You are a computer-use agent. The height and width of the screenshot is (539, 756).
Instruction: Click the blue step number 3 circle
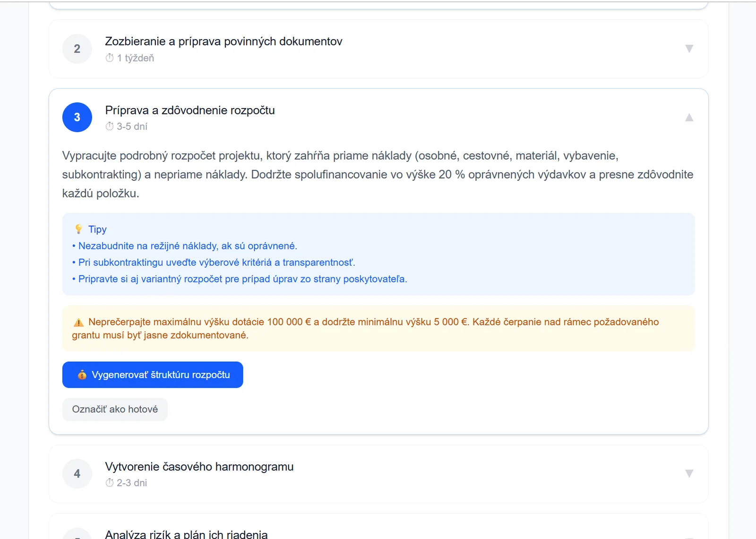tap(77, 117)
